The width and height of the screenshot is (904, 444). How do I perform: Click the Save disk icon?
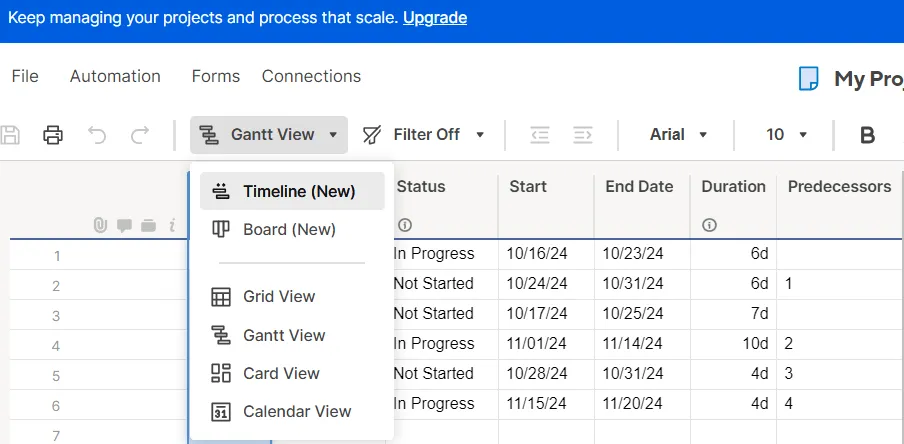click(10, 135)
